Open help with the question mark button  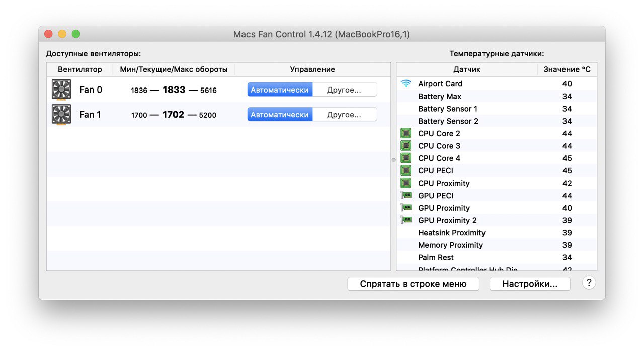point(589,283)
